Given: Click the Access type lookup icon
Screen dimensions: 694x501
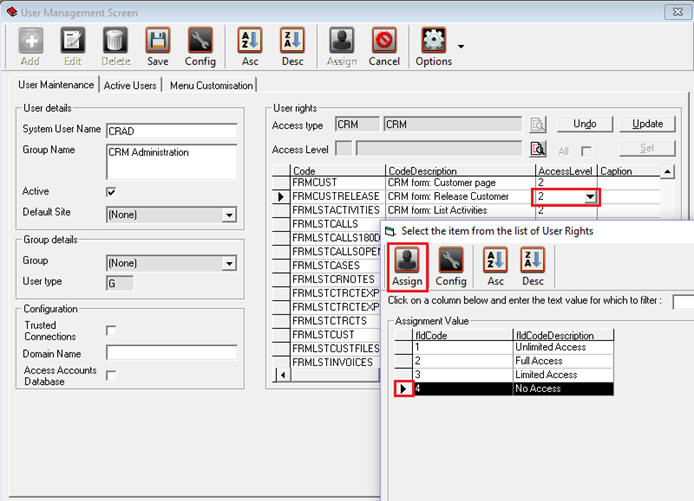Looking at the screenshot, I should [x=538, y=125].
